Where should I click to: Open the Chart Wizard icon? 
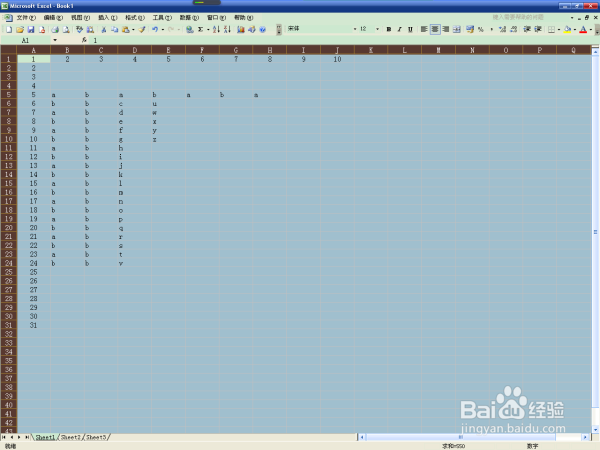pos(241,29)
